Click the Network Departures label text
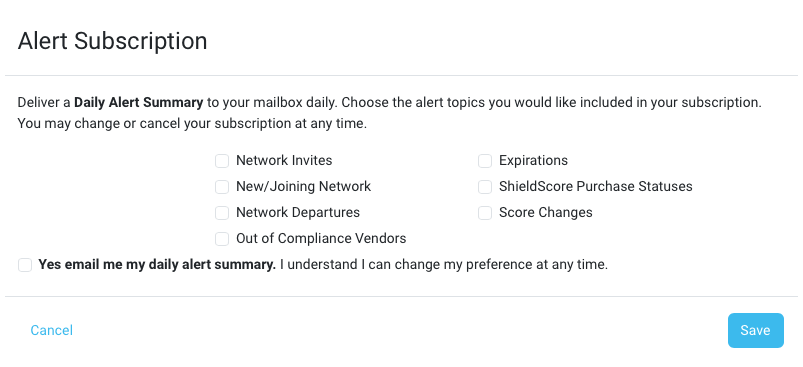The height and width of the screenshot is (367, 803). click(298, 212)
